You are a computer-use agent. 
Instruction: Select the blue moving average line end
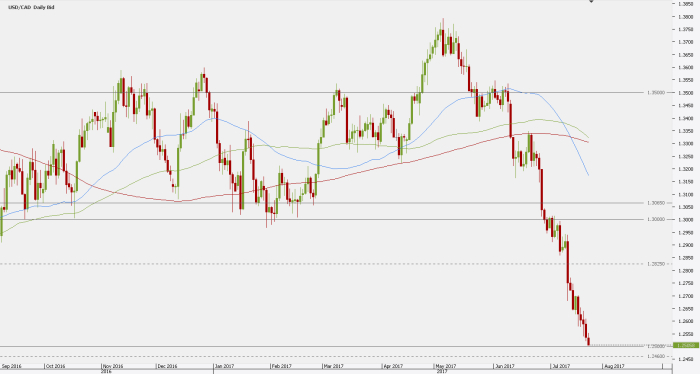coord(588,175)
